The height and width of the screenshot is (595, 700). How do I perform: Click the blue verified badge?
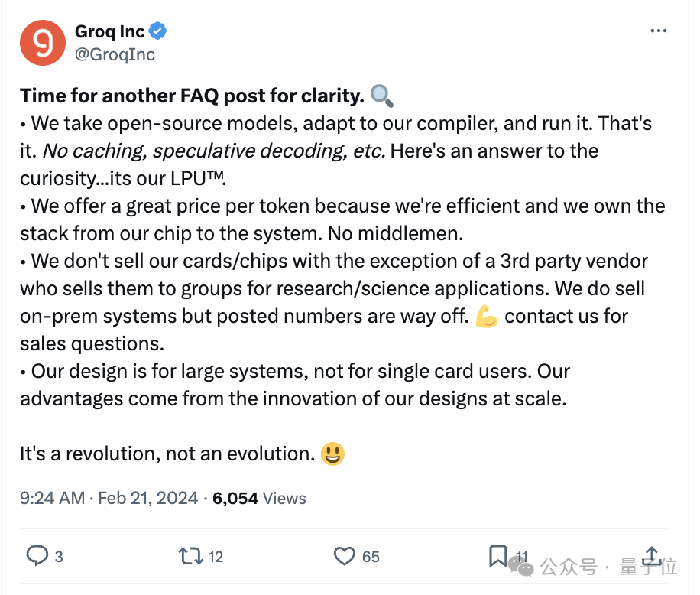point(157,31)
